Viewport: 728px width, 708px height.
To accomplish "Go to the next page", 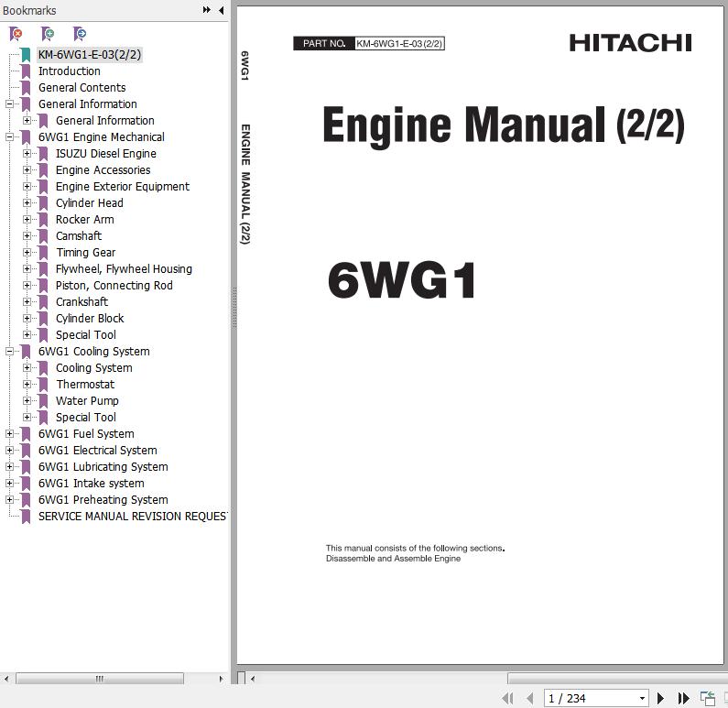I will click(x=660, y=698).
